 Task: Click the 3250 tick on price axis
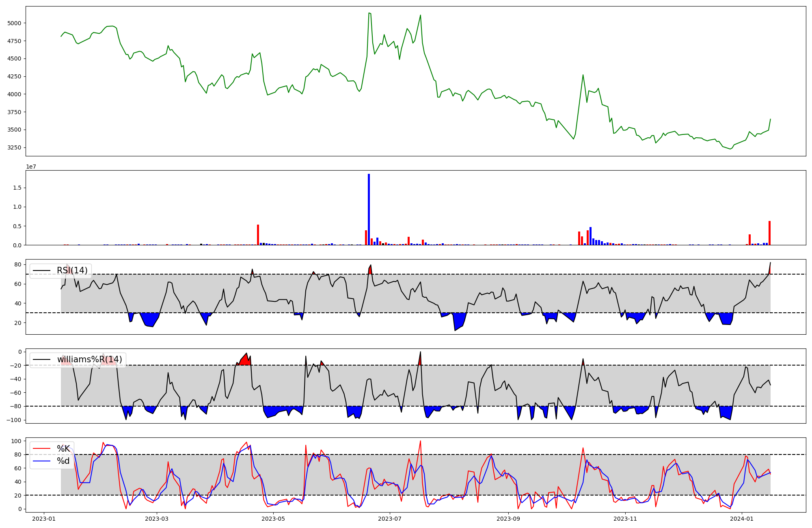14,147
